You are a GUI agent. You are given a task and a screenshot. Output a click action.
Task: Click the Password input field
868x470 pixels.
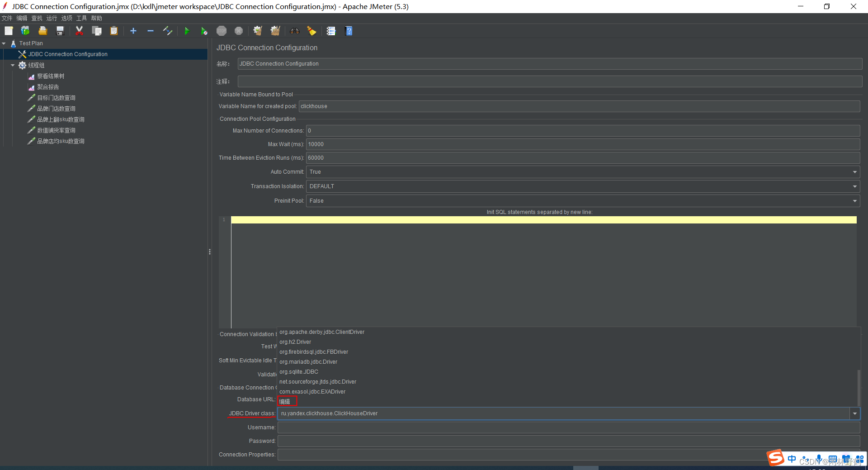569,441
